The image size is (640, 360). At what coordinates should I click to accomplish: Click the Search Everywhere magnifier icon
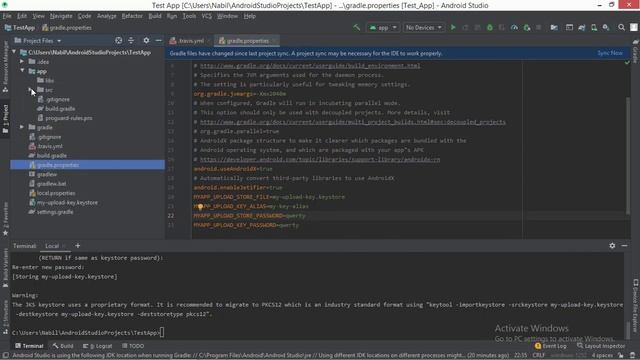coord(621,27)
